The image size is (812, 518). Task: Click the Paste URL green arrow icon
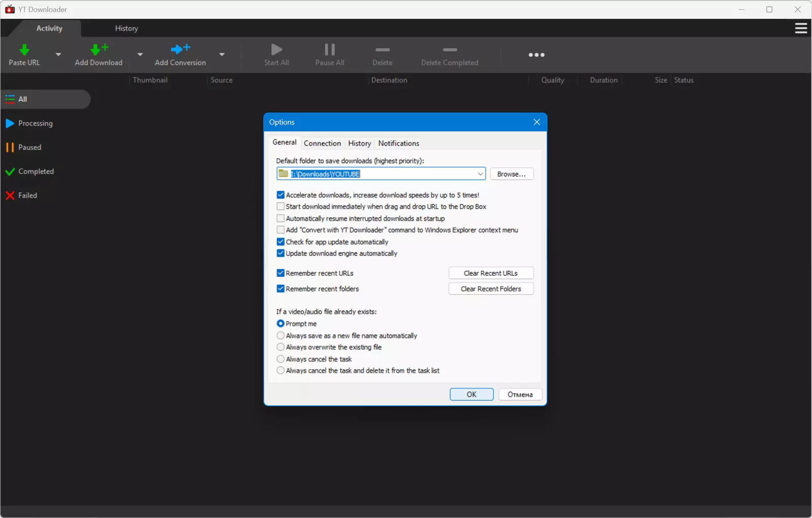24,50
